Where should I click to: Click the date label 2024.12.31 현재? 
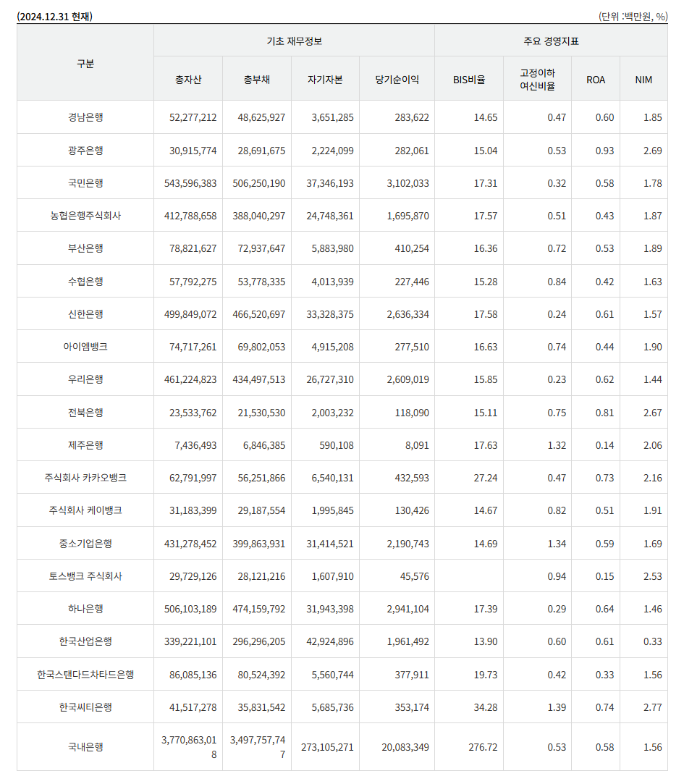[x=55, y=17]
